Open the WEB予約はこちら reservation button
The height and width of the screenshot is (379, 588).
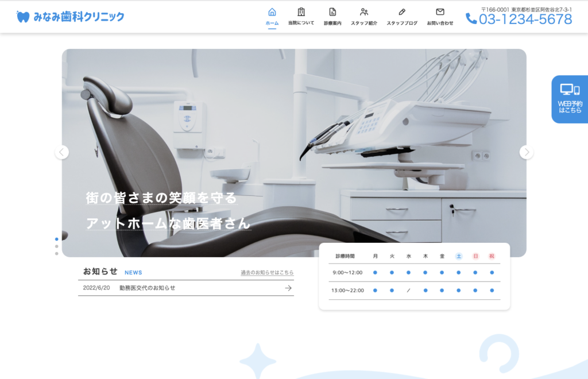(x=570, y=99)
